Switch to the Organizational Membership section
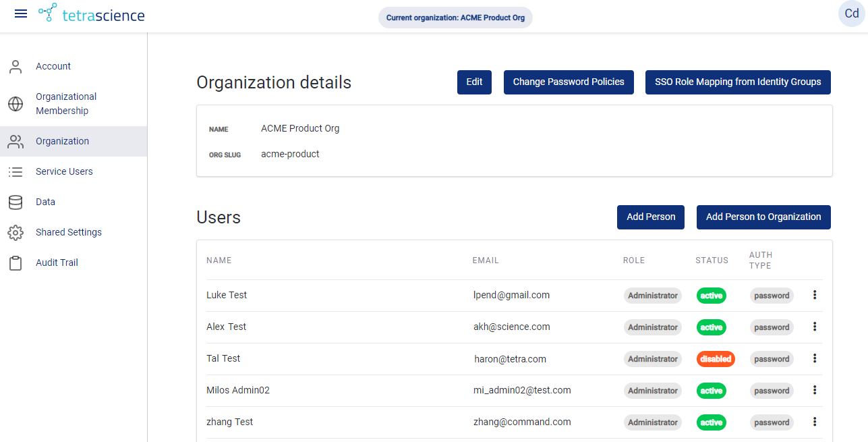The image size is (868, 442). [x=65, y=103]
